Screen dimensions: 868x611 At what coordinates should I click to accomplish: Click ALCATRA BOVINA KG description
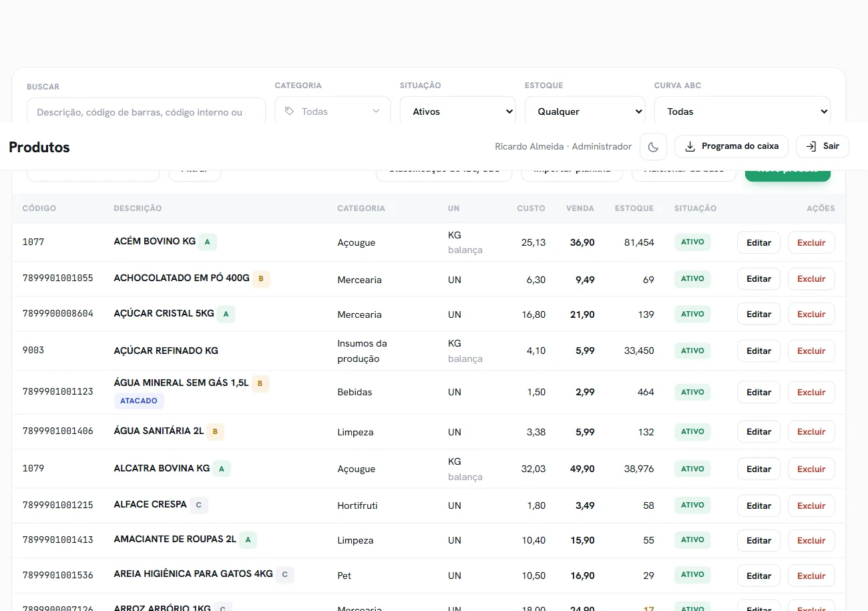pos(162,468)
